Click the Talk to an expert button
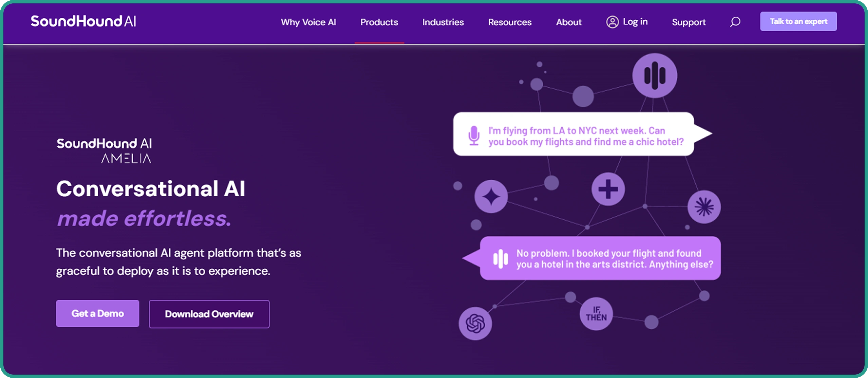The image size is (868, 378). click(x=798, y=21)
